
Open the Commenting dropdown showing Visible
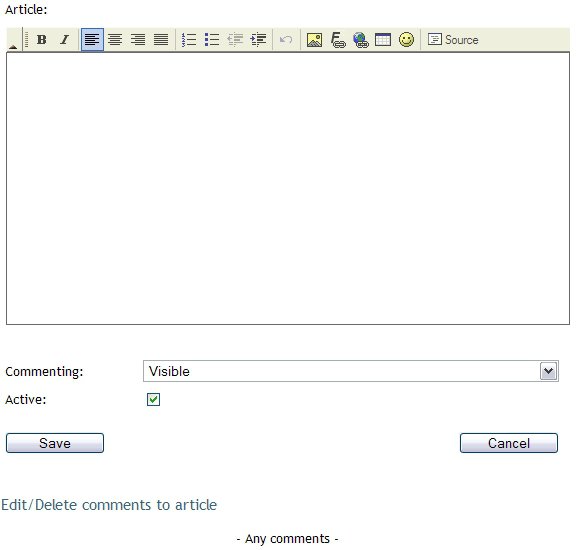pos(350,371)
